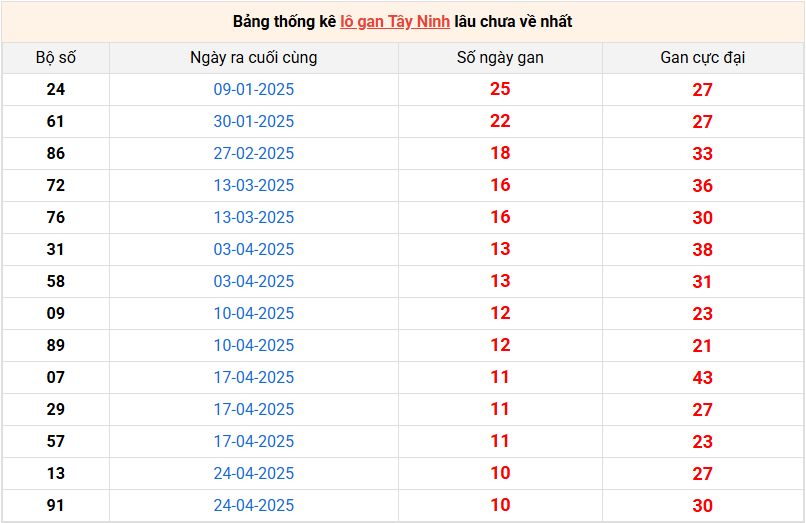
Task: Click gan days value 11 in row 57
Action: pos(500,441)
